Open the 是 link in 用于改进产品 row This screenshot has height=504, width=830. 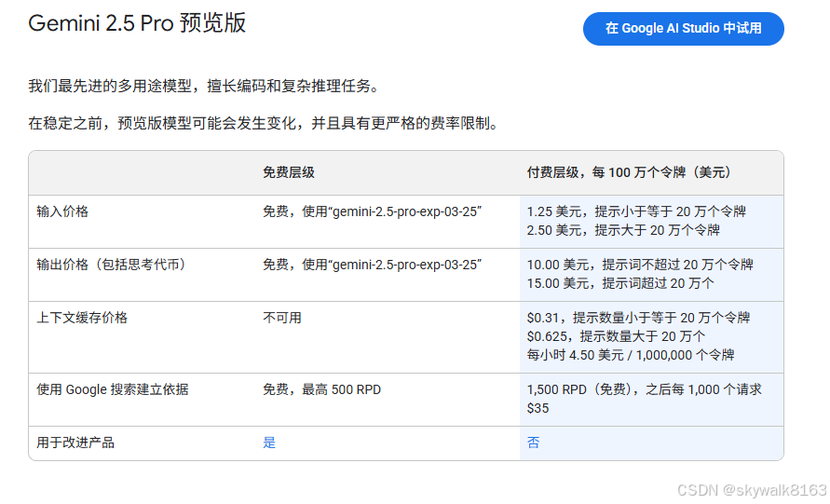pyautogui.click(x=269, y=443)
